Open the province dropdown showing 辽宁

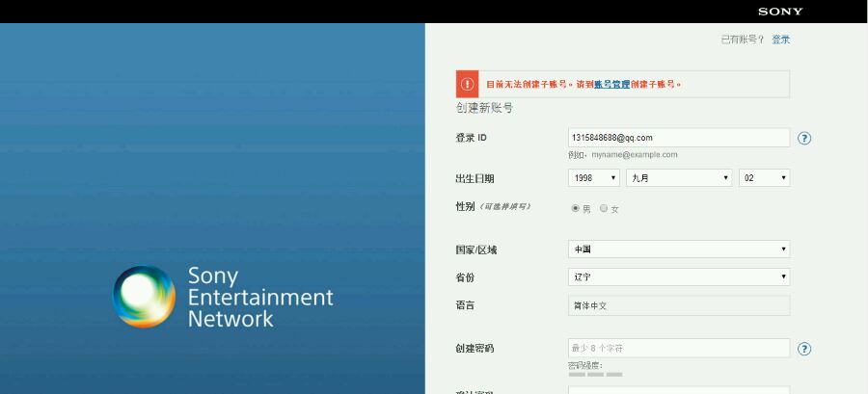679,276
